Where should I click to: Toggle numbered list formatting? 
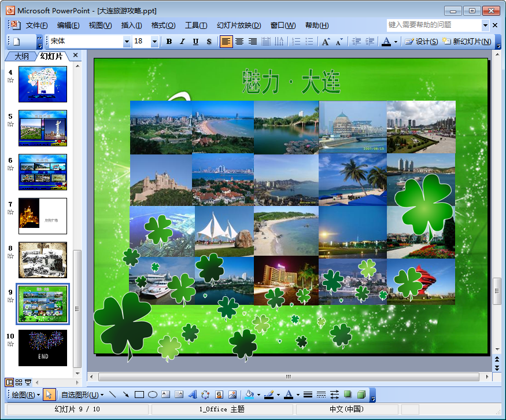click(x=296, y=41)
